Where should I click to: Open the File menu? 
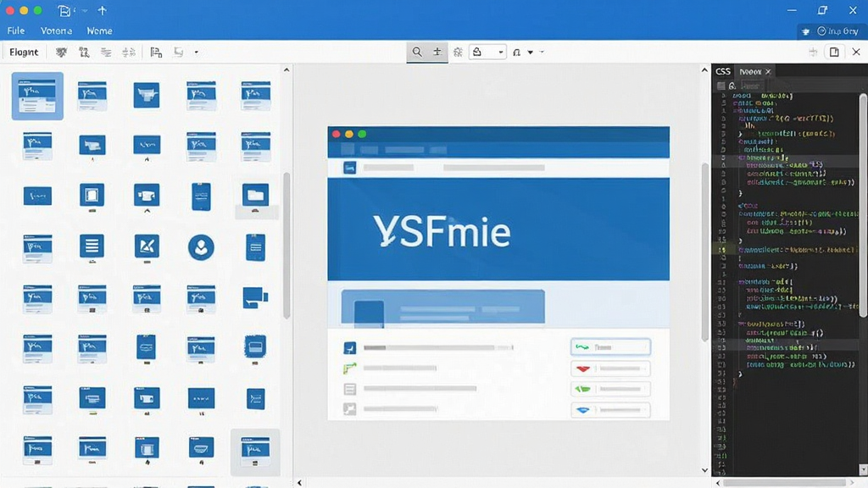click(15, 31)
